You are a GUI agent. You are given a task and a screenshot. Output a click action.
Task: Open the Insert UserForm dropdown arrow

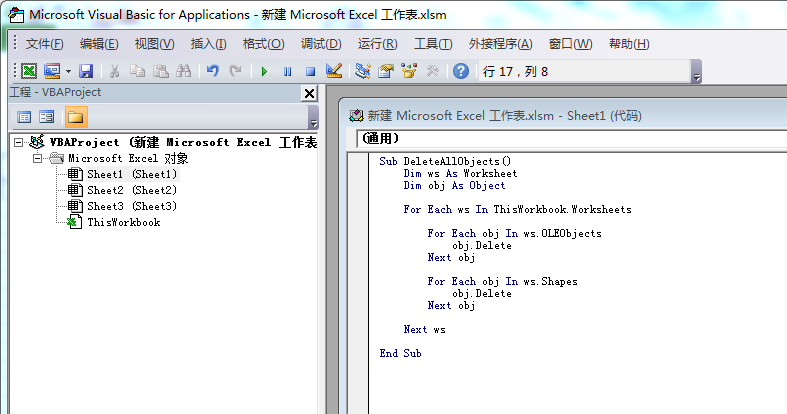coord(68,71)
